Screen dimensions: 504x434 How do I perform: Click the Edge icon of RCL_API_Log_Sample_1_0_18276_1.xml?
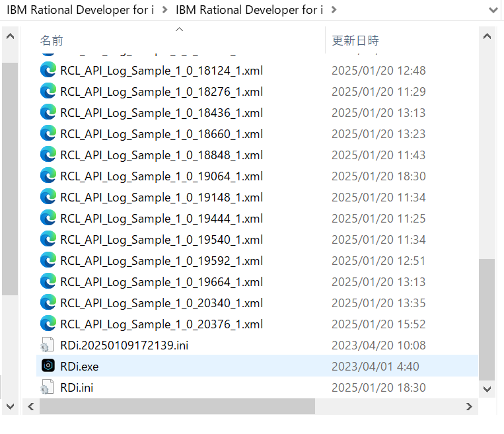tap(48, 91)
